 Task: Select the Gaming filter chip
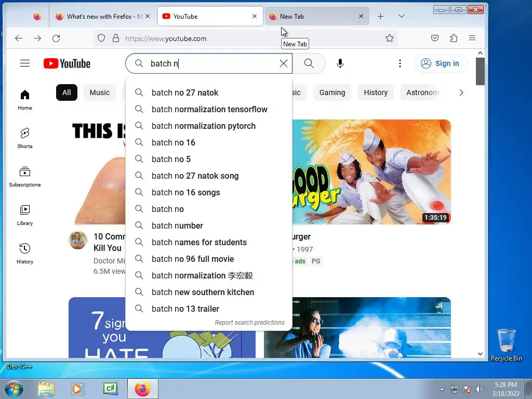click(332, 92)
